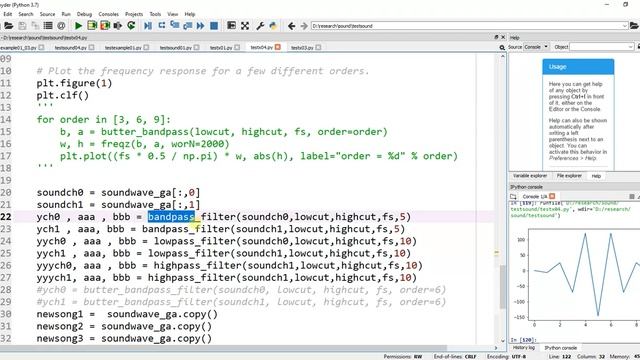The height and width of the screenshot is (360, 640).
Task: Close the testx03.py tab
Action: click(x=318, y=47)
